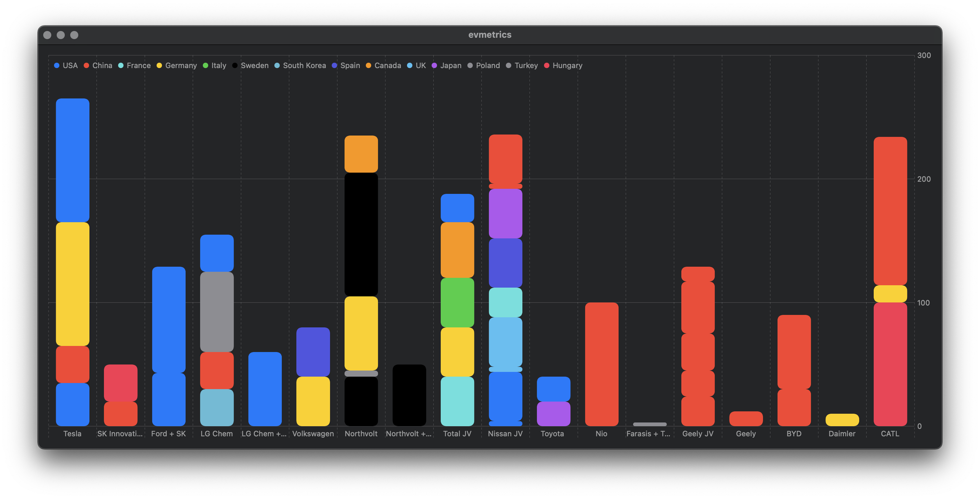Select the Hungary legend entry
Viewport: 980px width, 499px height.
click(x=567, y=65)
